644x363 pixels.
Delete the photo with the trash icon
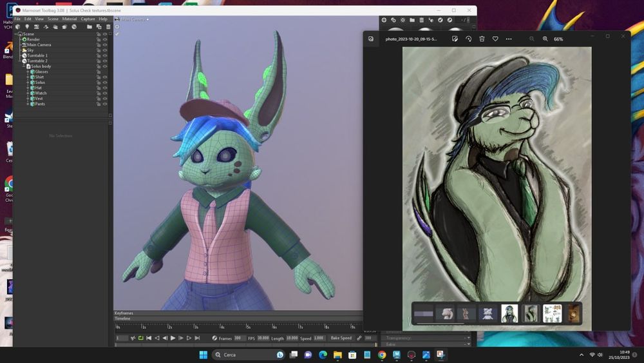(x=482, y=39)
